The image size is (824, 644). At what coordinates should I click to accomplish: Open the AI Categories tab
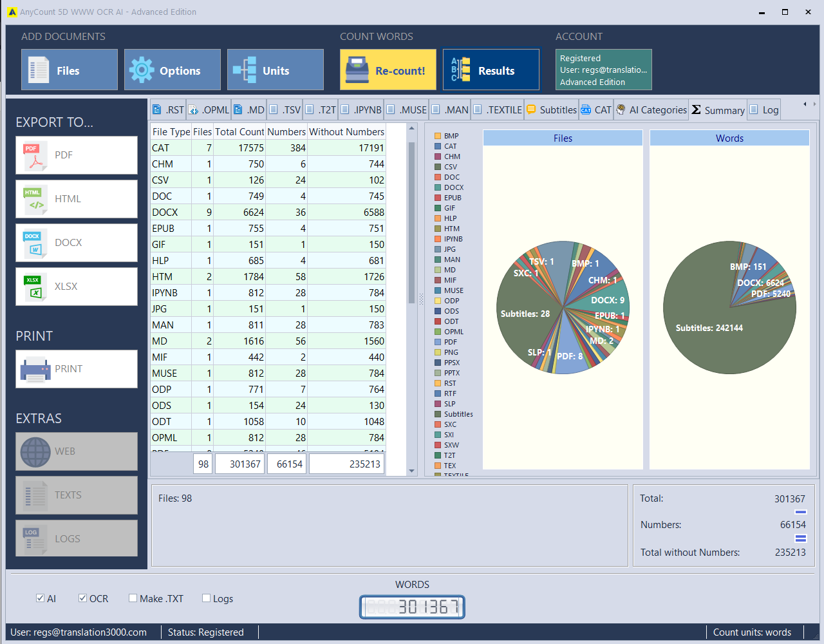click(651, 109)
